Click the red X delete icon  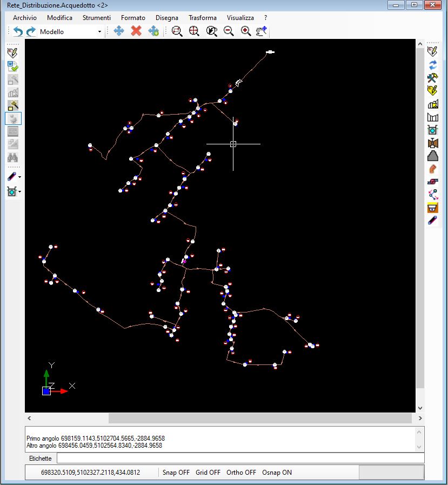[136, 31]
